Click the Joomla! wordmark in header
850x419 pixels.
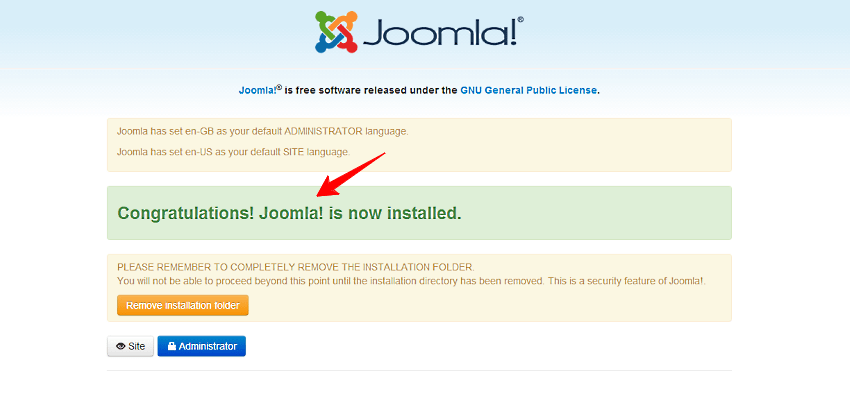pyautogui.click(x=439, y=35)
